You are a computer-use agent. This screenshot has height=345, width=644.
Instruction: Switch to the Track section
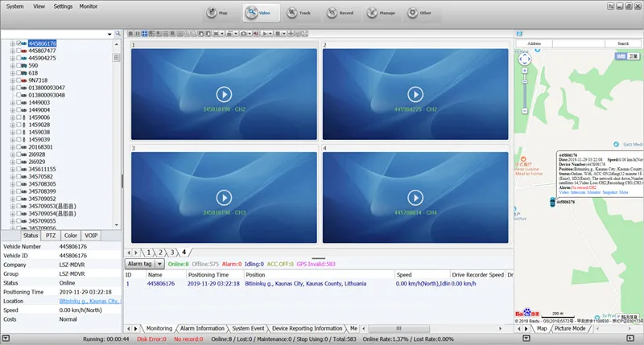tap(299, 13)
